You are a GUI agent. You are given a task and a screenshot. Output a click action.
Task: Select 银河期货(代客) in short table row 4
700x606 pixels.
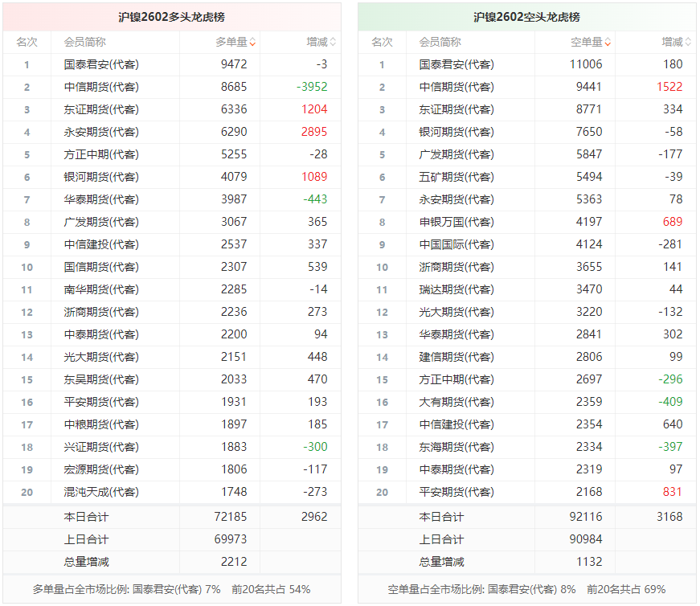tap(456, 132)
